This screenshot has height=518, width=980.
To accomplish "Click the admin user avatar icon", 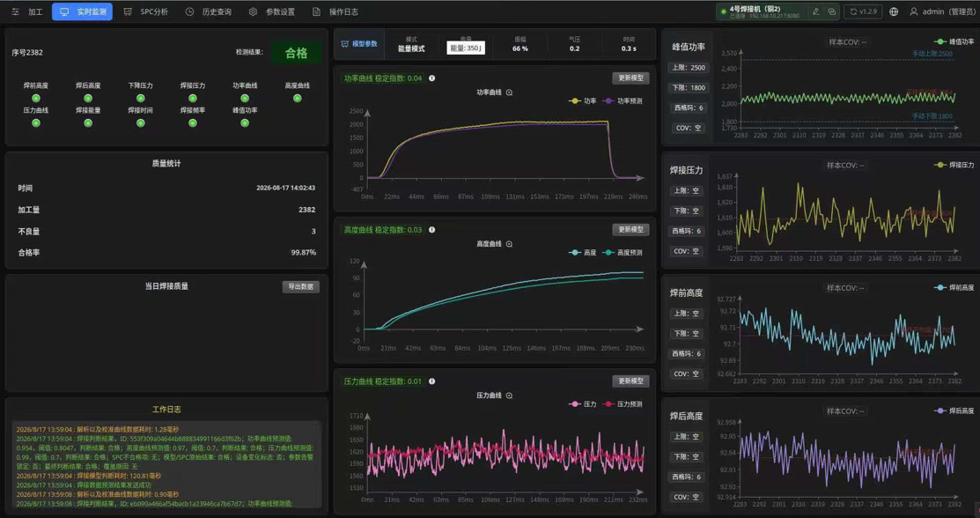I will 914,11.
